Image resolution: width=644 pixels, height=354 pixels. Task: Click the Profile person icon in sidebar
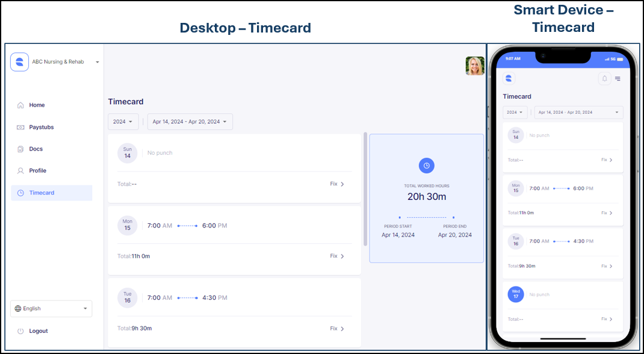20,171
